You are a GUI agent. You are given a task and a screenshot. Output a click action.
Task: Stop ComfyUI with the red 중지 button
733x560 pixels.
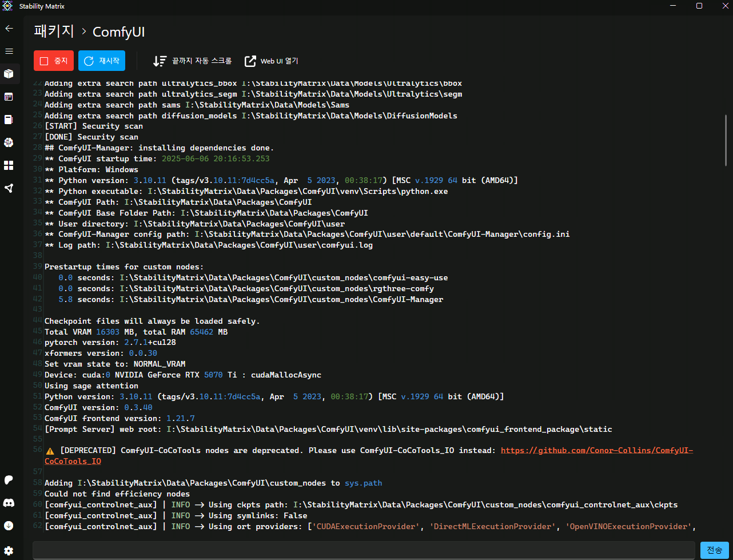click(54, 61)
